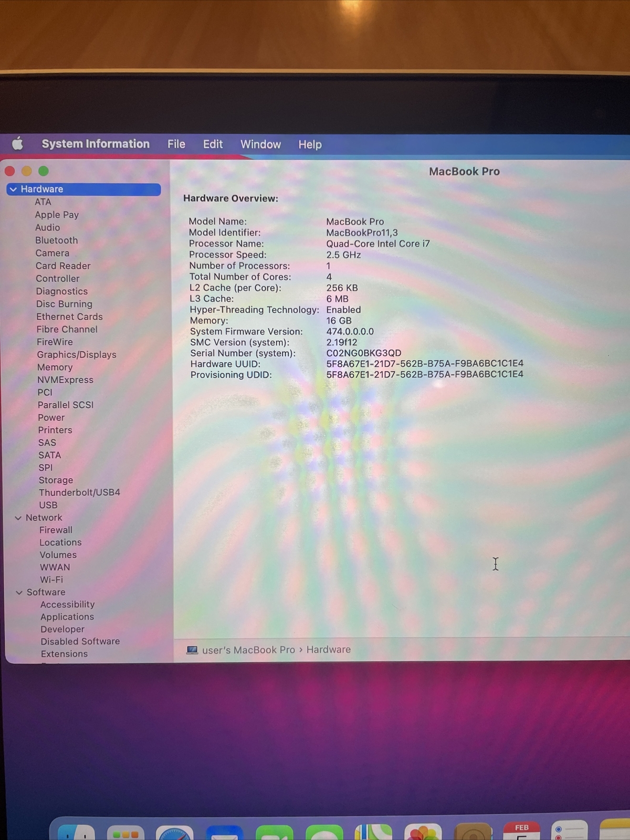Open Photos from the Dock
The image size is (630, 840).
(x=423, y=832)
